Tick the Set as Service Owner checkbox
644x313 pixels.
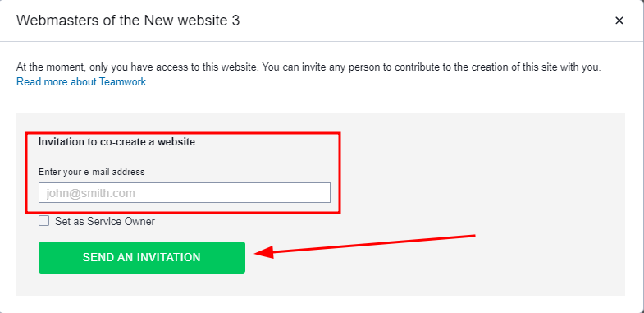43,221
